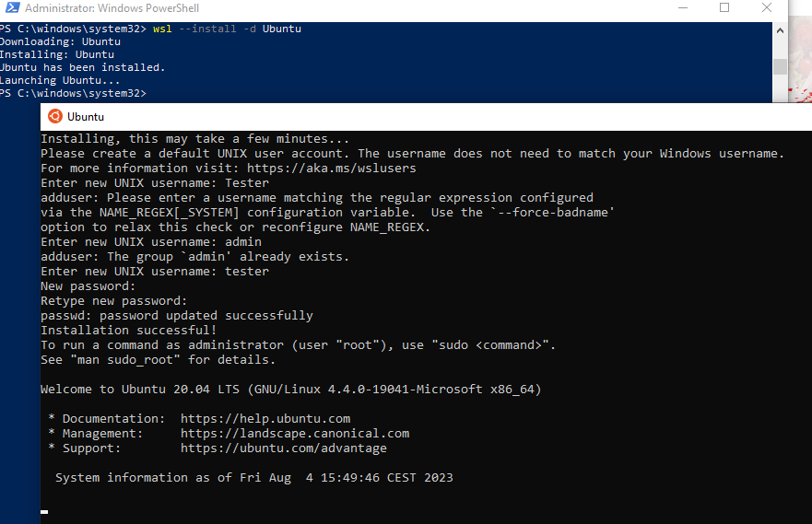Screen dimensions: 812x524
Task: Click the PowerShell scrollbar up arrow
Action: [x=780, y=30]
